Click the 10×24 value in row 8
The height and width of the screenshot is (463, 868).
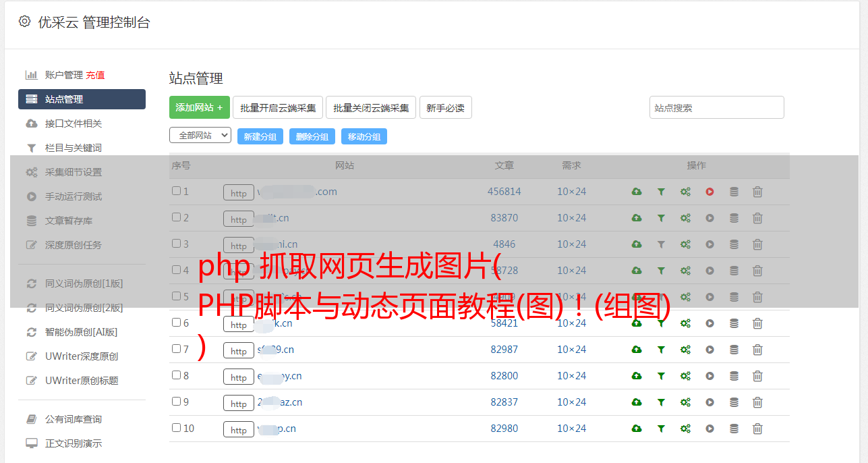click(572, 376)
